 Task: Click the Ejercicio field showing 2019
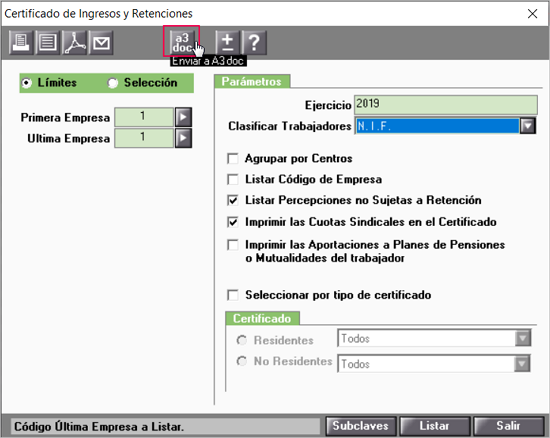445,105
